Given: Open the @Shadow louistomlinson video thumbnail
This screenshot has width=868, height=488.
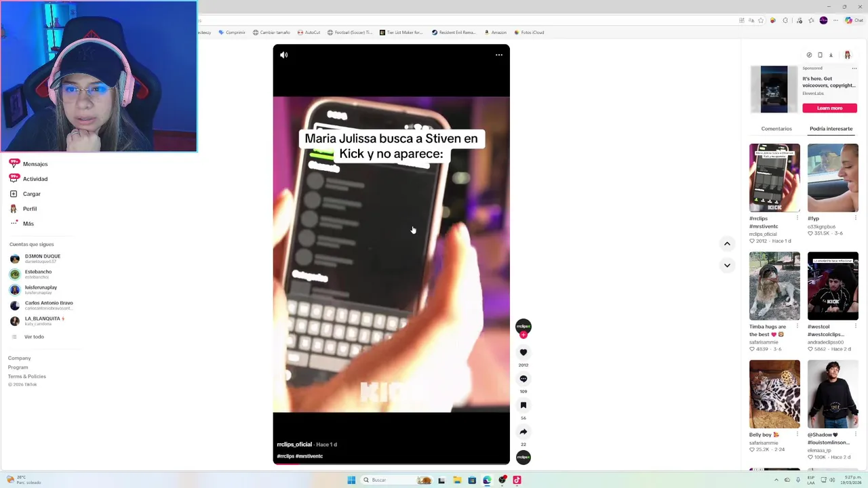Looking at the screenshot, I should coord(833,394).
